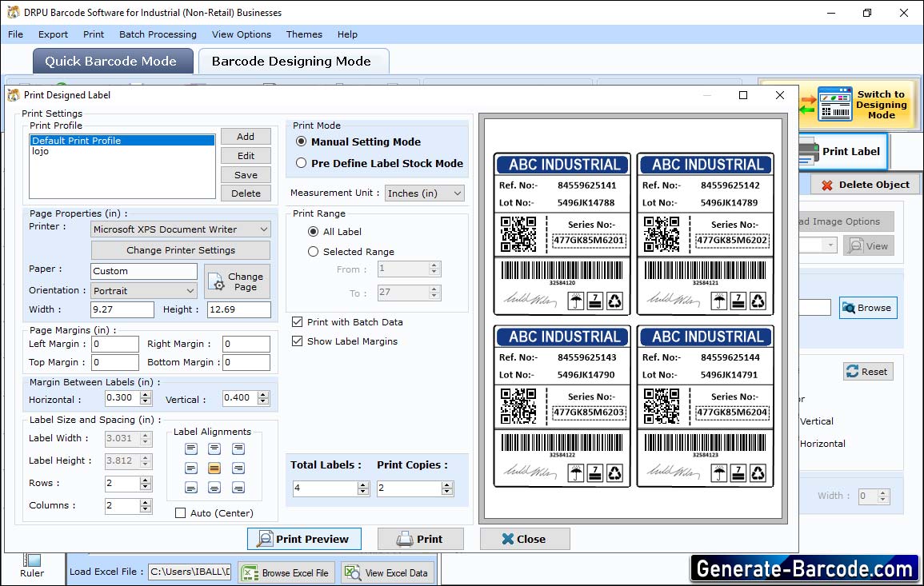Open the Print menu
The height and width of the screenshot is (586, 924).
coord(93,34)
